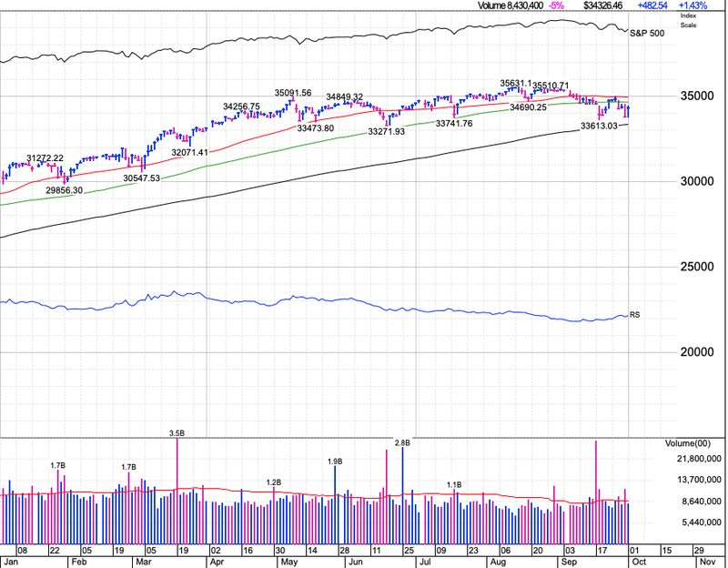Click the 06 week date marker
728x568 pixels.
click(x=505, y=551)
